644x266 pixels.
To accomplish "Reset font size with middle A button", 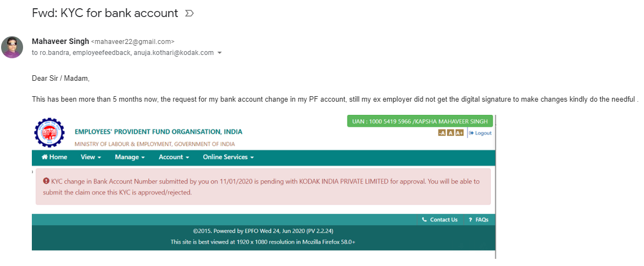I will (451, 133).
